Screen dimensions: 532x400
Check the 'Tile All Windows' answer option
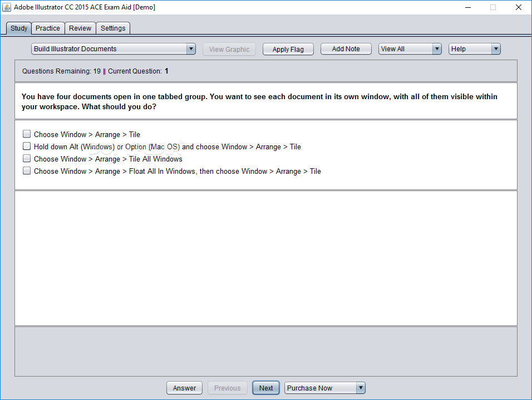tap(27, 158)
